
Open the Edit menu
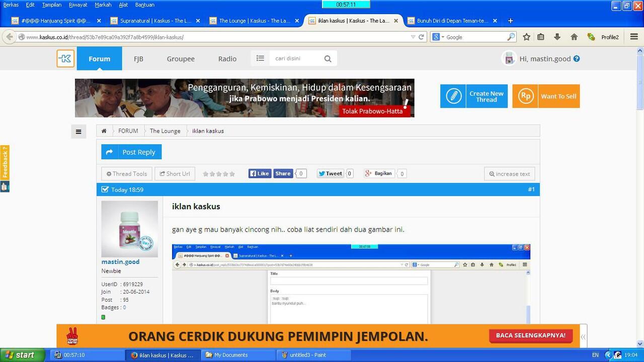[x=30, y=5]
